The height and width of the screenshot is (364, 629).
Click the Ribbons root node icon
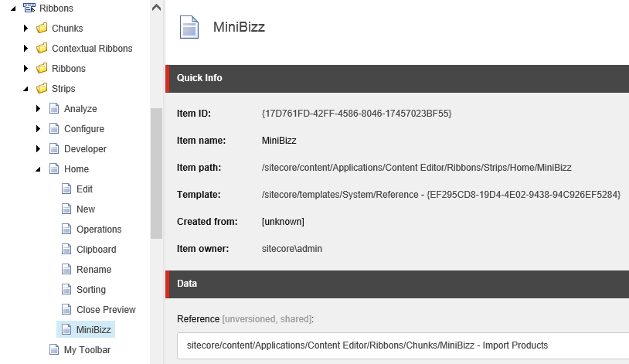tap(29, 8)
